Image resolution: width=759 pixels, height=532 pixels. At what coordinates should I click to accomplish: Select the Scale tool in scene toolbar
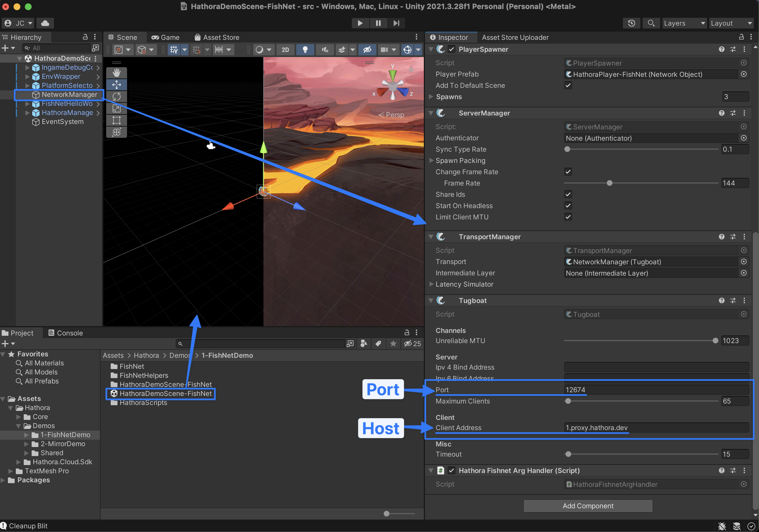coord(116,108)
